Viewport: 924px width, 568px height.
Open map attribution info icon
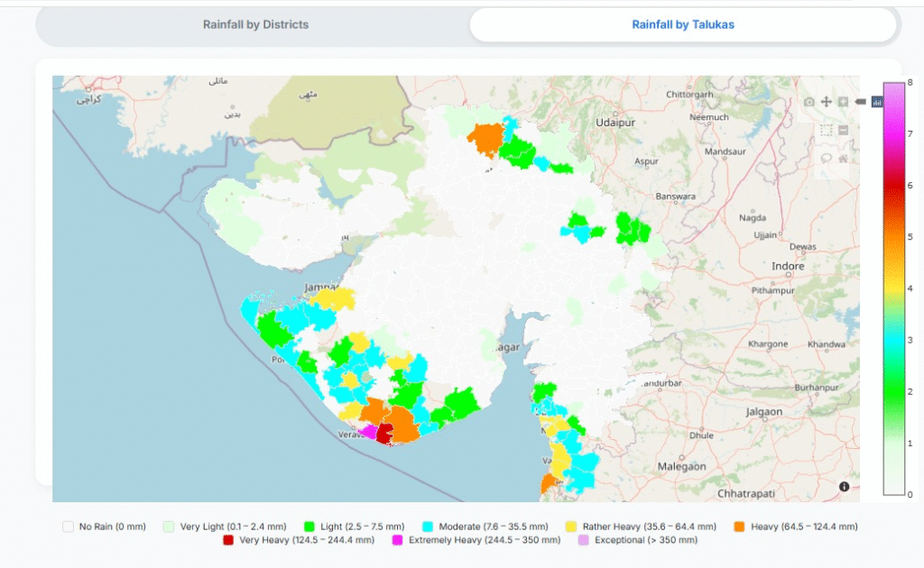(844, 486)
